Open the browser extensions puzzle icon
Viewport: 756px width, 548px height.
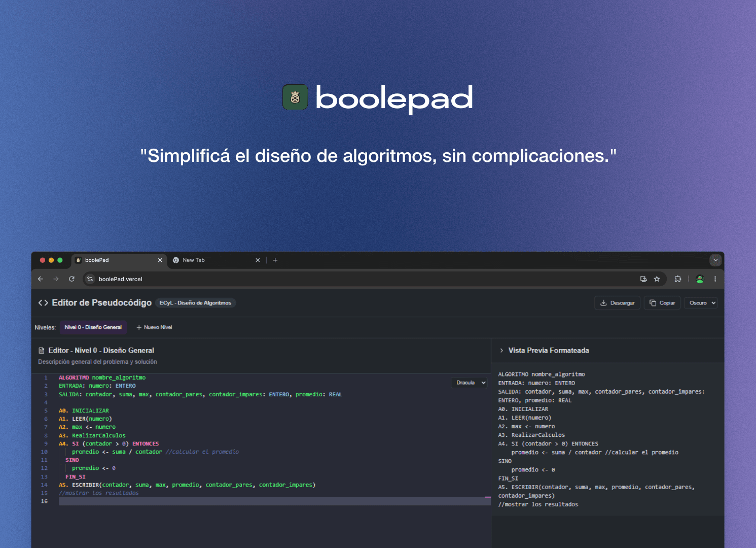point(677,279)
